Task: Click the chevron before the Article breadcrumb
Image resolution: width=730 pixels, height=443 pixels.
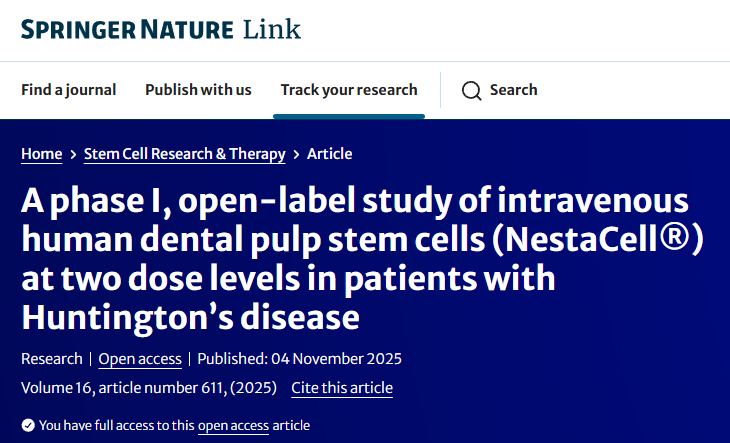Action: tap(296, 155)
